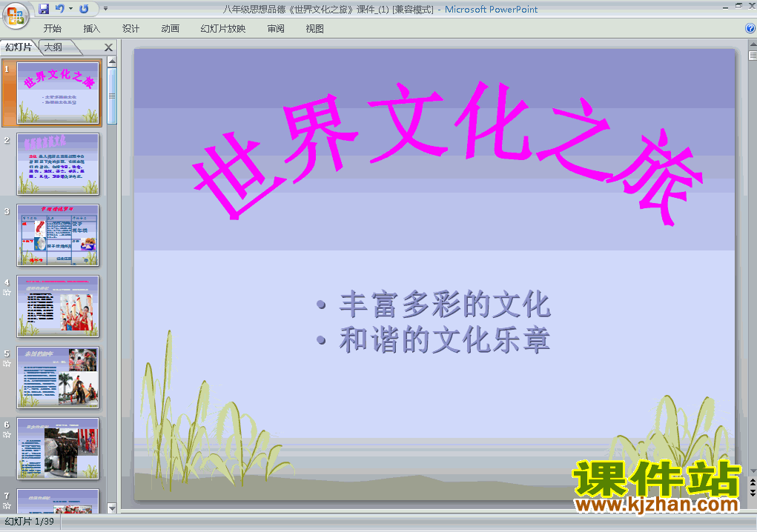The image size is (757, 532).
Task: Click the slide editor scroll down arrow
Action: 753,471
